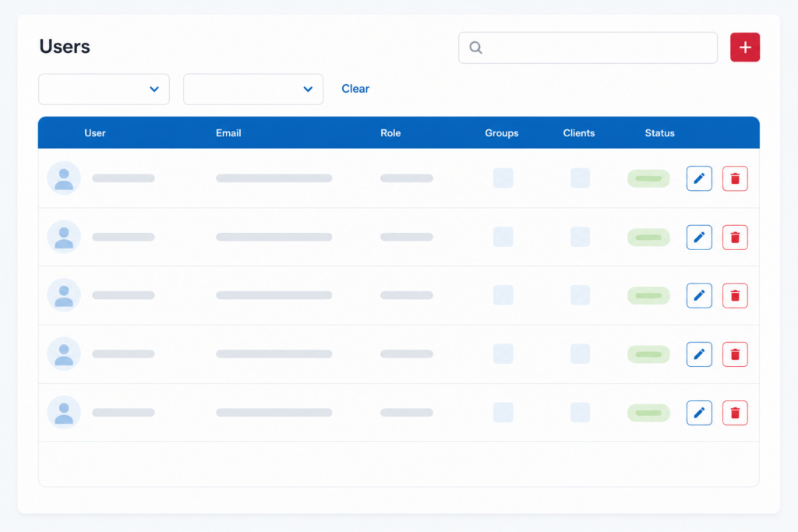Sort by the Status column header
This screenshot has height=532, width=798.
(659, 132)
